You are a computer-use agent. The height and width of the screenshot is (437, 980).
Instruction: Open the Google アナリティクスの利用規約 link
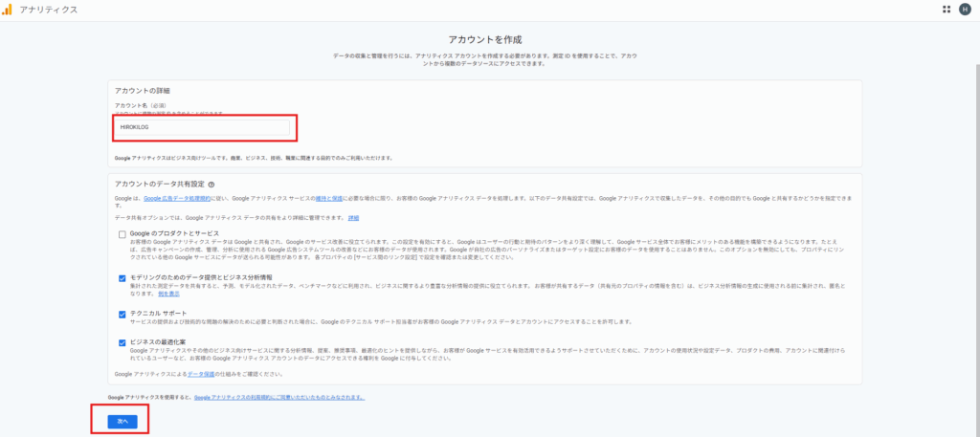pyautogui.click(x=278, y=397)
